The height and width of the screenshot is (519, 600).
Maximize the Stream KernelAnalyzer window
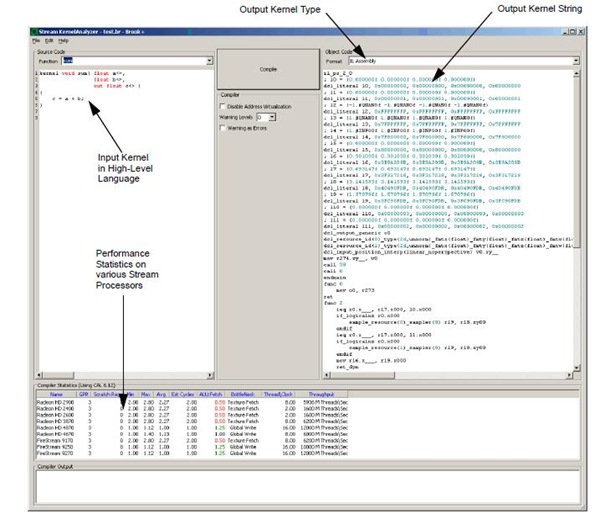click(x=572, y=32)
